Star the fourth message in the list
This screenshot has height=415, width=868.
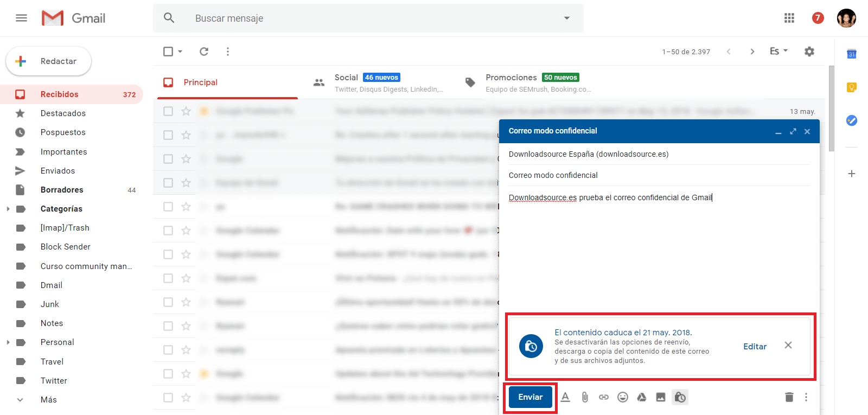(x=186, y=183)
